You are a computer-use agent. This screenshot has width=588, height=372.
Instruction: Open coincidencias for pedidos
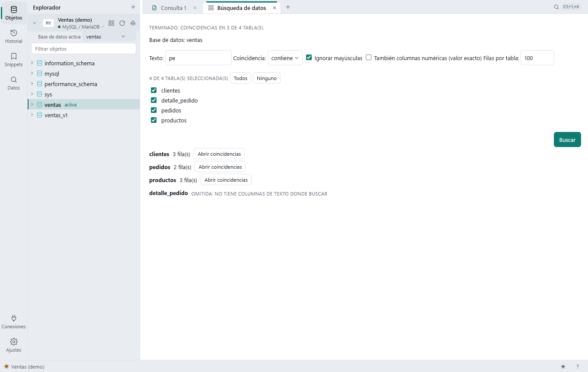[220, 167]
